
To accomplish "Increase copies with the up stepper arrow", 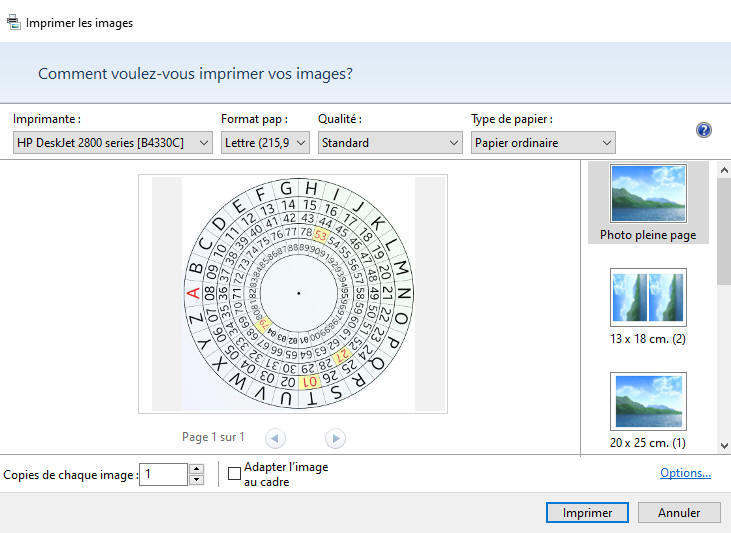I will [196, 468].
